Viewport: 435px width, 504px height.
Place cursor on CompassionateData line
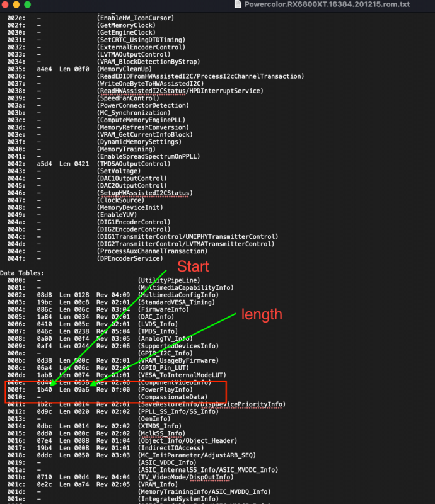(171, 397)
